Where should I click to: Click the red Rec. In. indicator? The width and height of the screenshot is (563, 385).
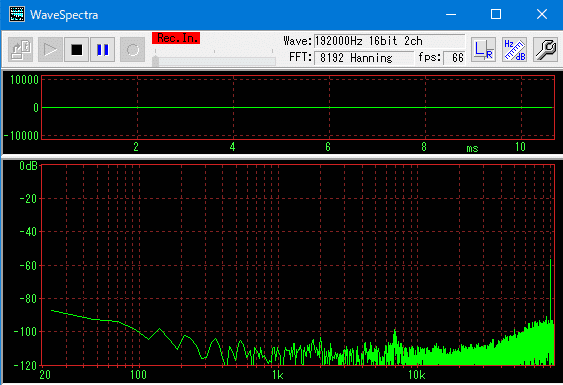pyautogui.click(x=176, y=38)
